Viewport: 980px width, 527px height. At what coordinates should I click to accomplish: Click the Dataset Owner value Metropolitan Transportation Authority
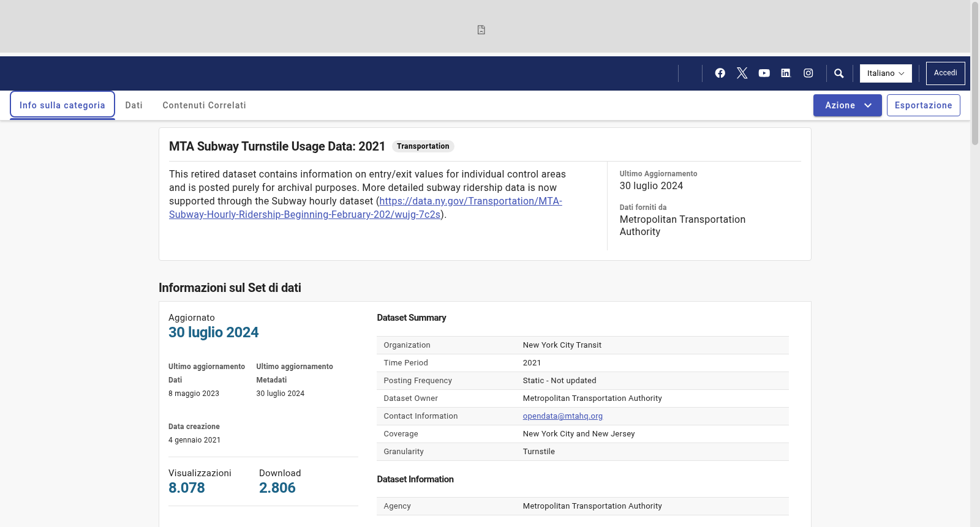pos(592,398)
